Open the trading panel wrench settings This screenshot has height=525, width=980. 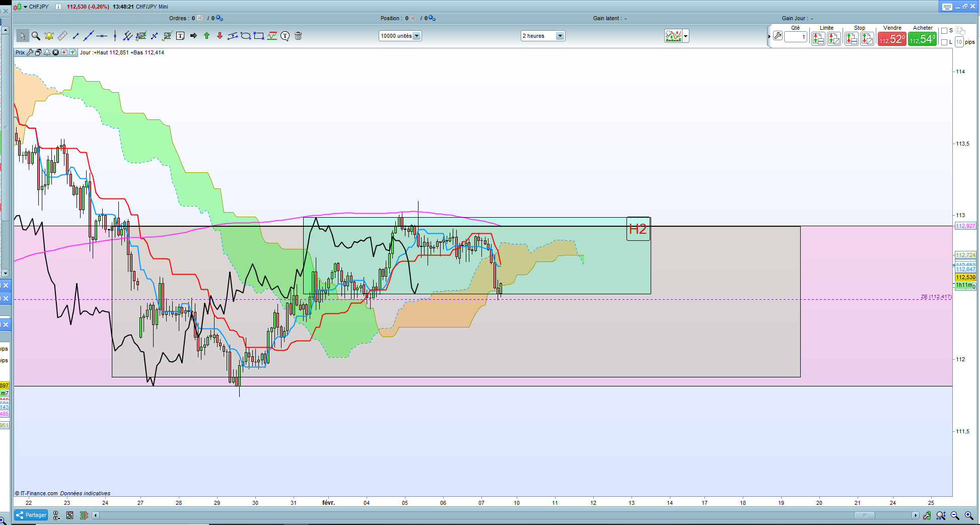778,36
